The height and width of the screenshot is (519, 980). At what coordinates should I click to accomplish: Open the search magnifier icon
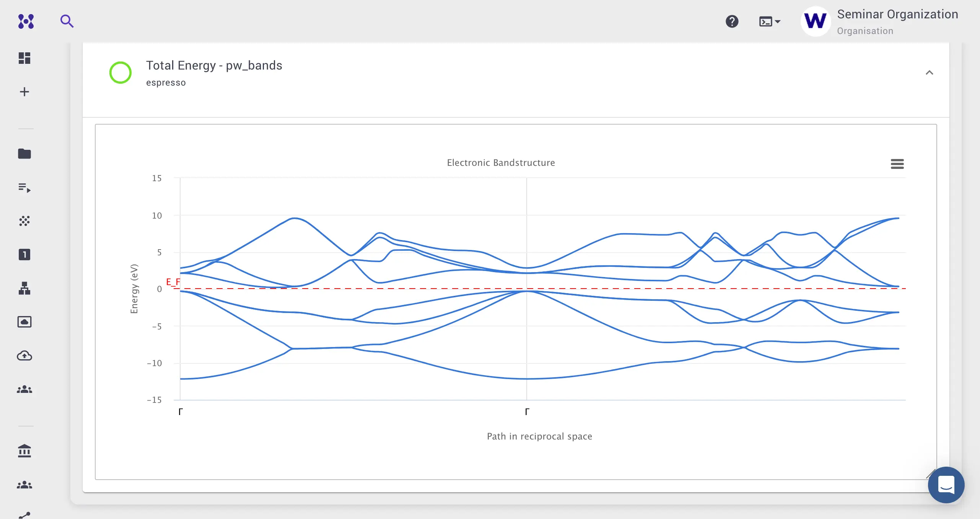pyautogui.click(x=67, y=21)
